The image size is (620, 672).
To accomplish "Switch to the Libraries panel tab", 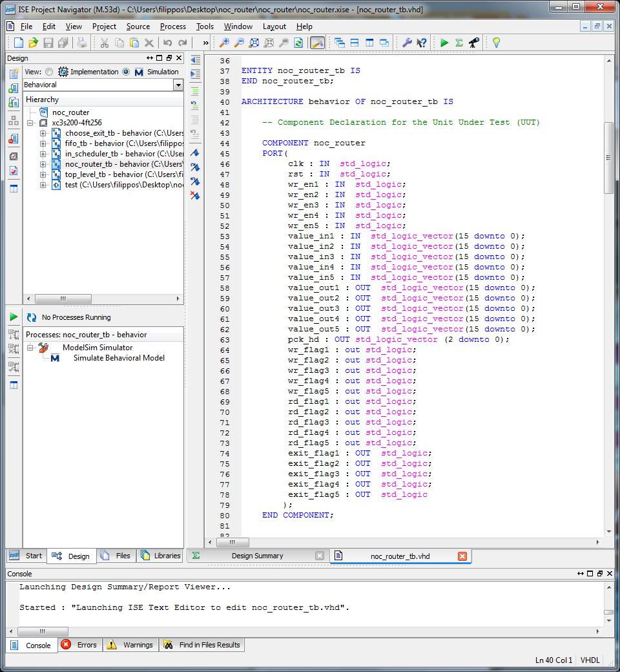I will (161, 556).
